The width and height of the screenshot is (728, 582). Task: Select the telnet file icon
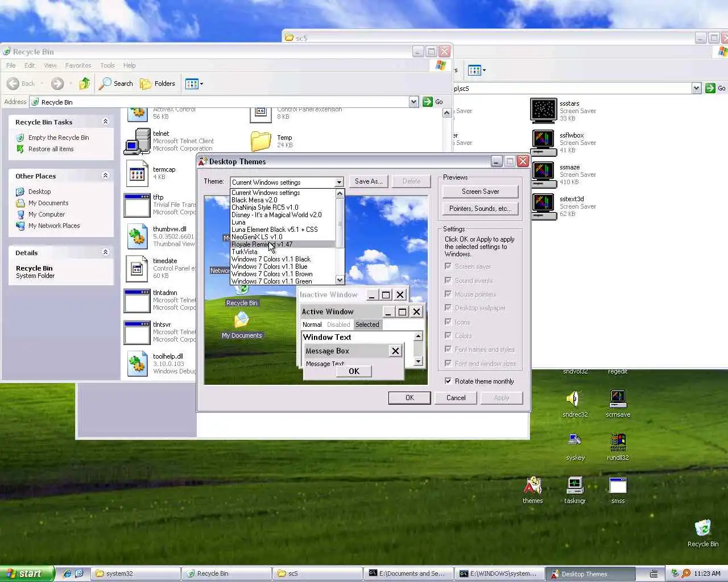pos(137,141)
